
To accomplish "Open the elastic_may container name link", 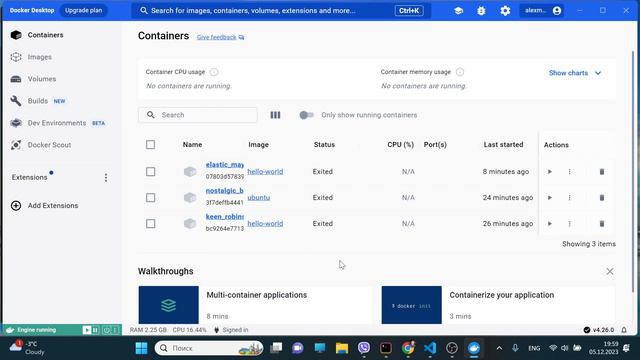I will click(x=224, y=165).
